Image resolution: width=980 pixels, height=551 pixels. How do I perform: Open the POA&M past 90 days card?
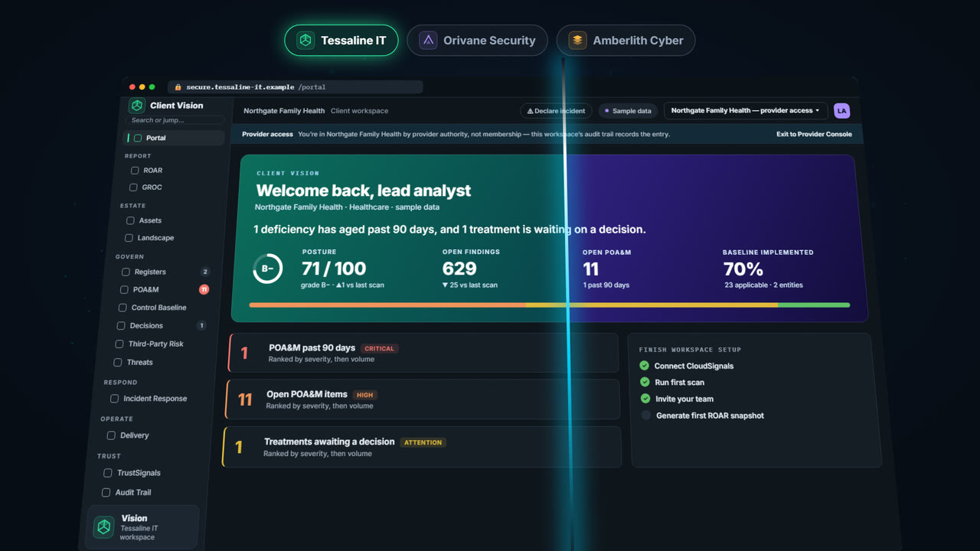click(x=423, y=353)
